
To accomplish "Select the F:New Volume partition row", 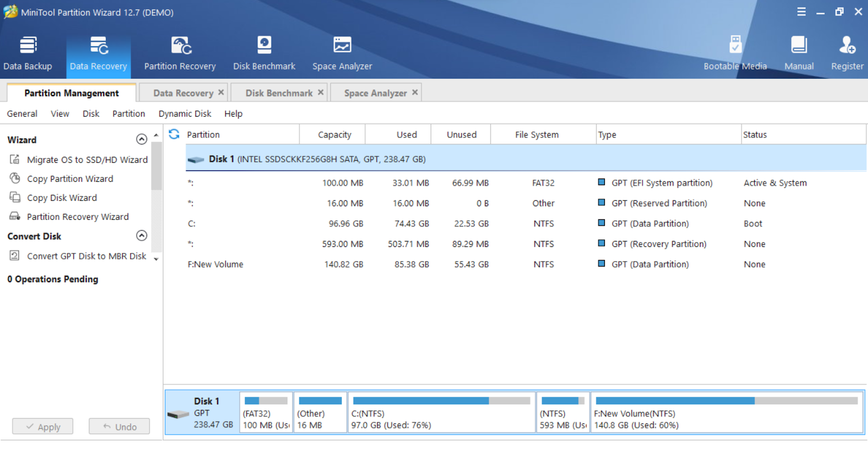I will point(215,264).
